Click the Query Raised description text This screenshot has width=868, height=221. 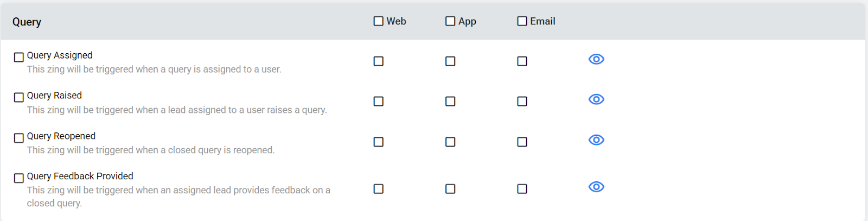[x=177, y=110]
